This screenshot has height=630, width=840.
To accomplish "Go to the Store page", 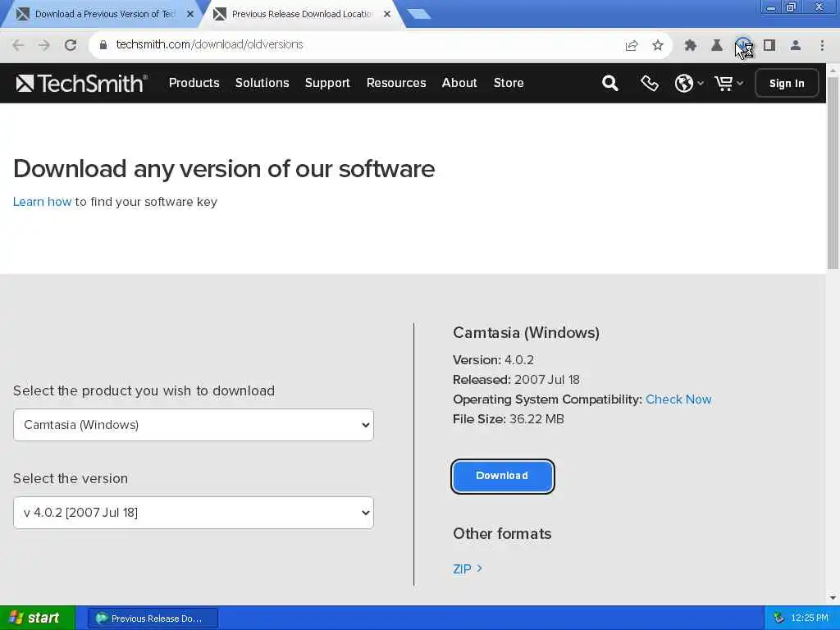I will coord(509,83).
